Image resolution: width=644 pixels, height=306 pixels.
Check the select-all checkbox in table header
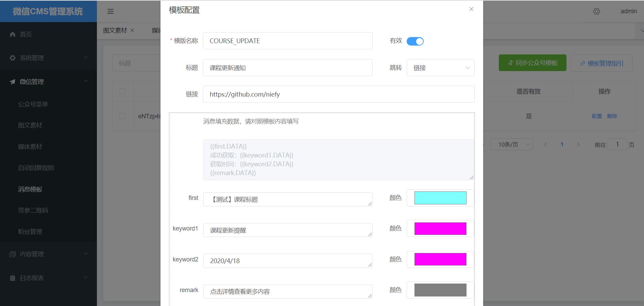122,91
